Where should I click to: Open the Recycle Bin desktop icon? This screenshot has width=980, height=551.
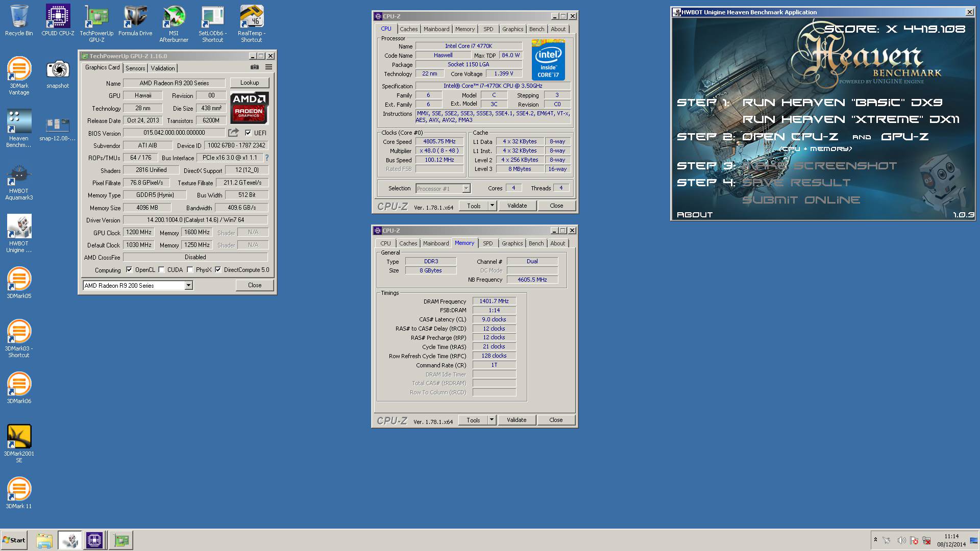click(x=19, y=20)
